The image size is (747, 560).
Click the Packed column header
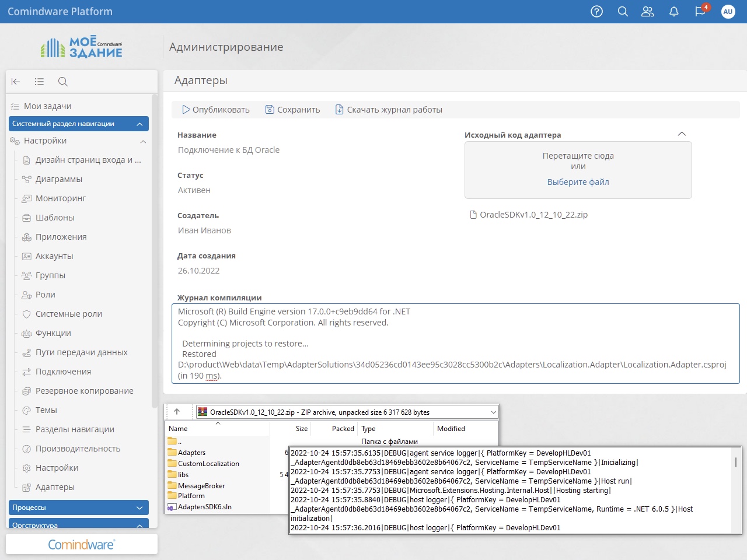[x=343, y=429]
